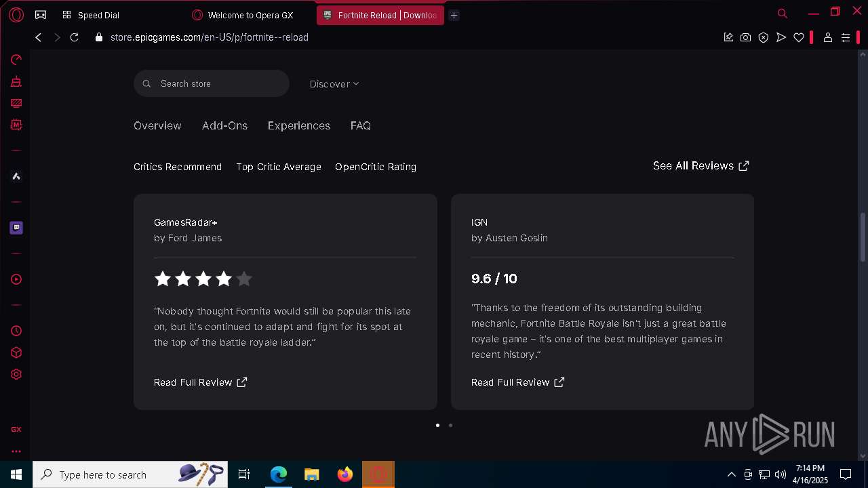Open Settings gear icon in sidebar

tap(16, 374)
